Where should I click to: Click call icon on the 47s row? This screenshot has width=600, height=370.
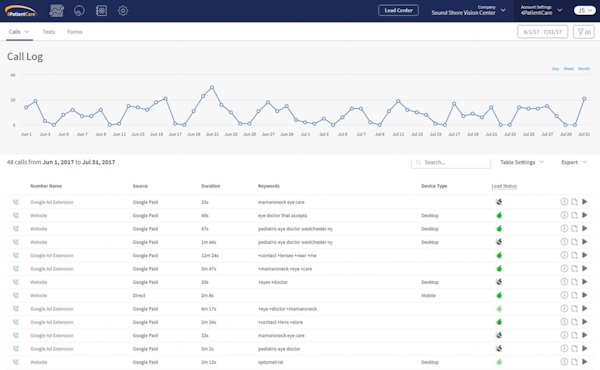pos(16,228)
